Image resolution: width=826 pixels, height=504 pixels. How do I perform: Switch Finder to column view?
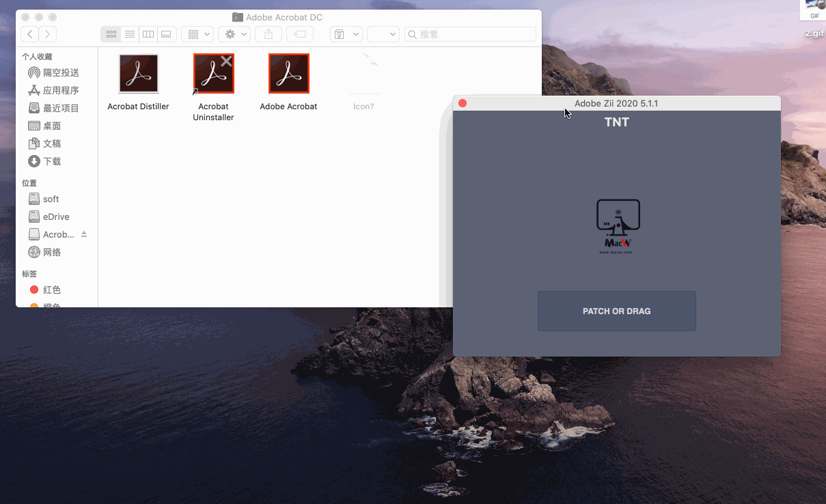pyautogui.click(x=148, y=34)
